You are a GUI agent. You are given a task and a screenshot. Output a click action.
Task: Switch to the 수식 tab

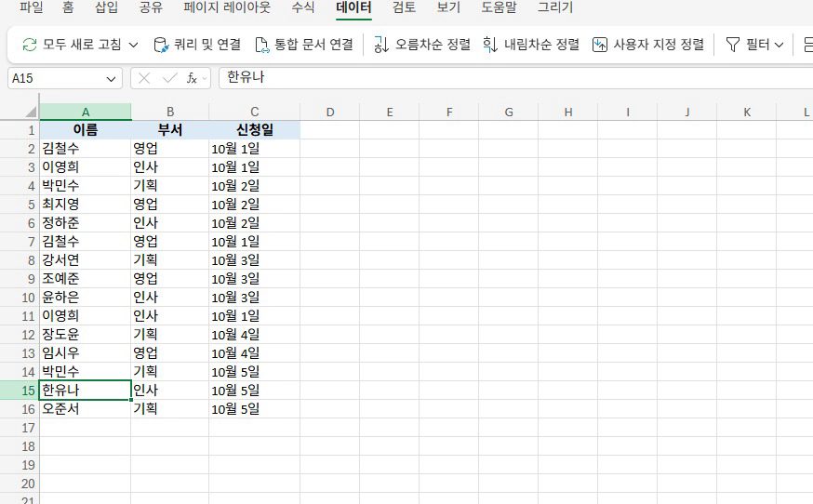click(x=303, y=7)
